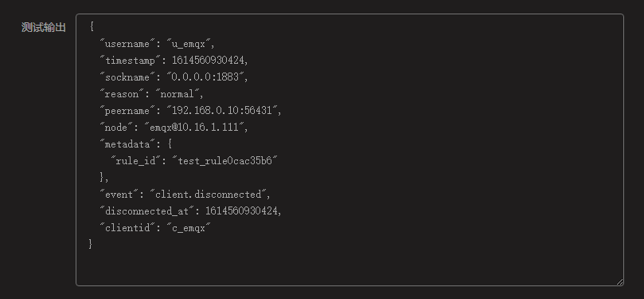This screenshot has width=644, height=299.
Task: Click the metadata closing brace line
Action: pyautogui.click(x=104, y=177)
